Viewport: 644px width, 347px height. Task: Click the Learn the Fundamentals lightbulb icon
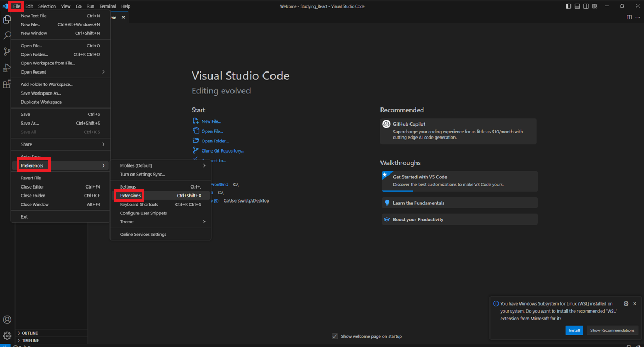pos(386,203)
